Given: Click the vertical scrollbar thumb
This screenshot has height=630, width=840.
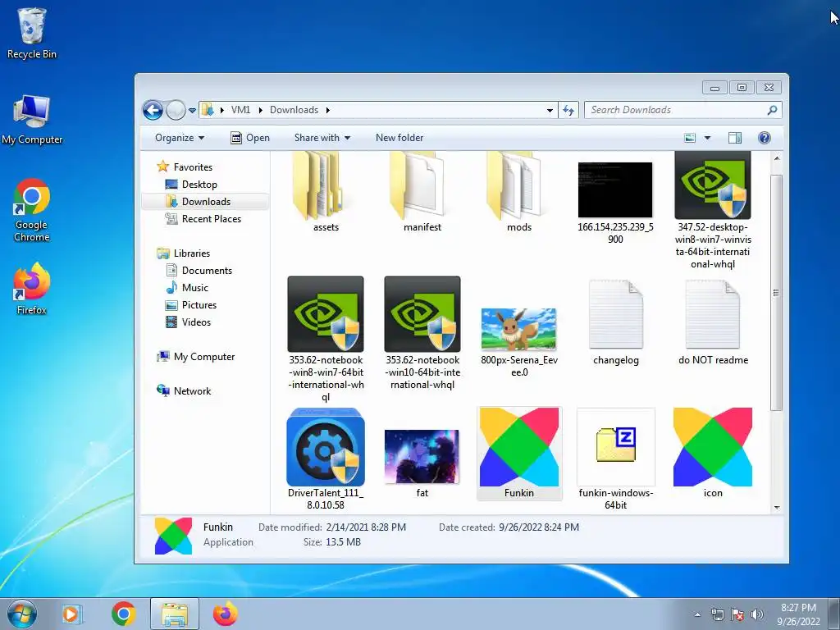Looking at the screenshot, I should tap(776, 293).
